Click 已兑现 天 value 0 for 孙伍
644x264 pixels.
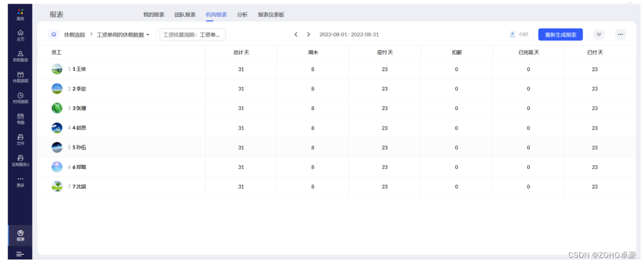tap(528, 148)
